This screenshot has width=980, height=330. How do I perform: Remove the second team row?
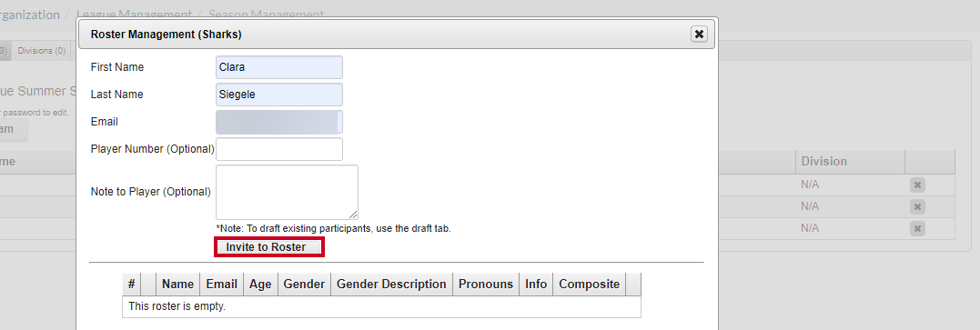(x=917, y=207)
